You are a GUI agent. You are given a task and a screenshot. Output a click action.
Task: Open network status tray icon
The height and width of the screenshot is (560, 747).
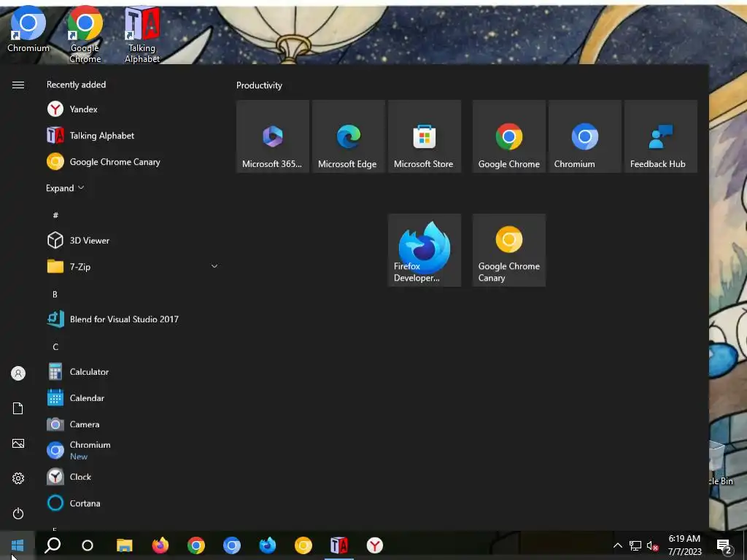pyautogui.click(x=635, y=545)
